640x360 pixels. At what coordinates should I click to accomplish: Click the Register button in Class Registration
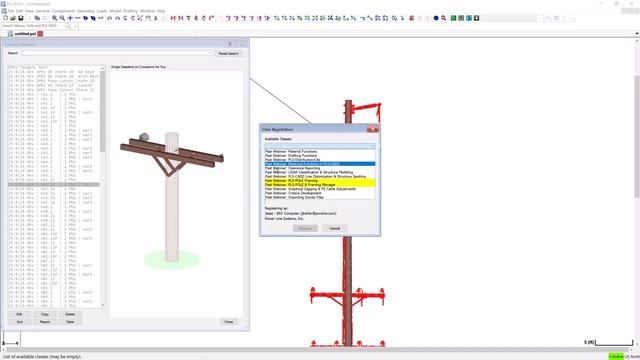(305, 228)
